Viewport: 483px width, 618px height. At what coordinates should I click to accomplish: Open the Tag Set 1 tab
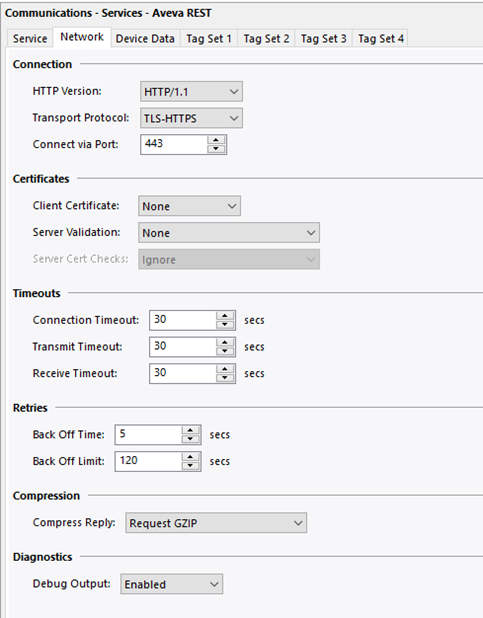(x=209, y=39)
